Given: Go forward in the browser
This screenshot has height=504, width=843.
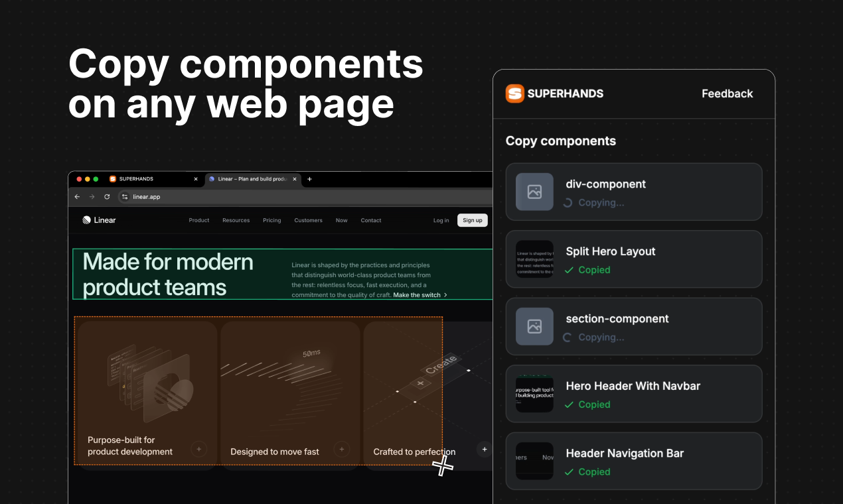Looking at the screenshot, I should coord(92,197).
